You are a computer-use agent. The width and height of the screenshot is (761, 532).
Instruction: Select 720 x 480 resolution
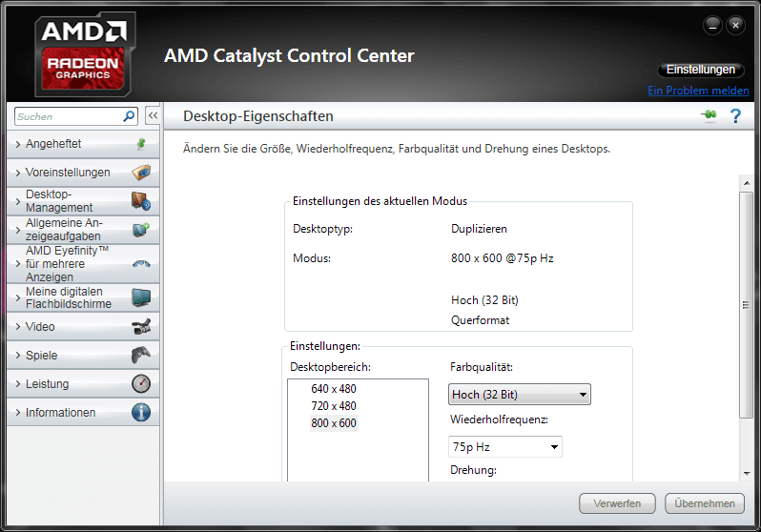click(334, 406)
